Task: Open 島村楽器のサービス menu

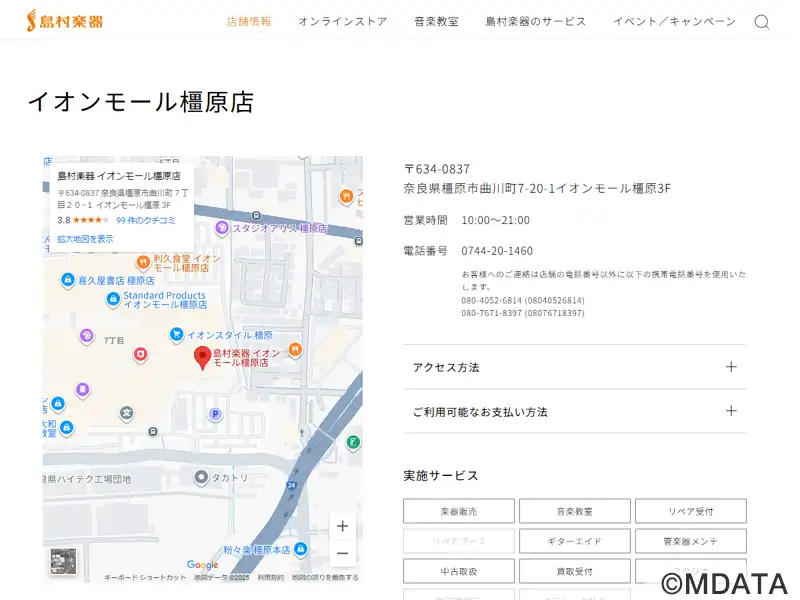Action: [x=536, y=21]
